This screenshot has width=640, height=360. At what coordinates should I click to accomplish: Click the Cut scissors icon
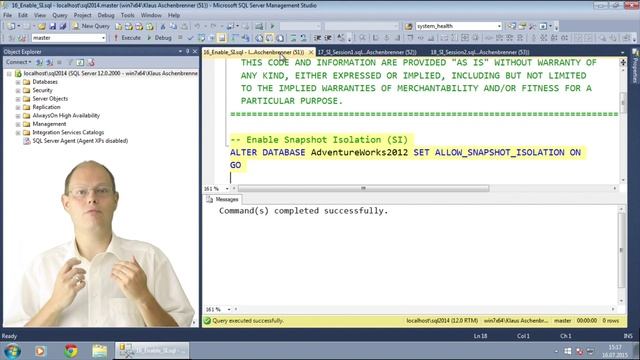point(163,26)
